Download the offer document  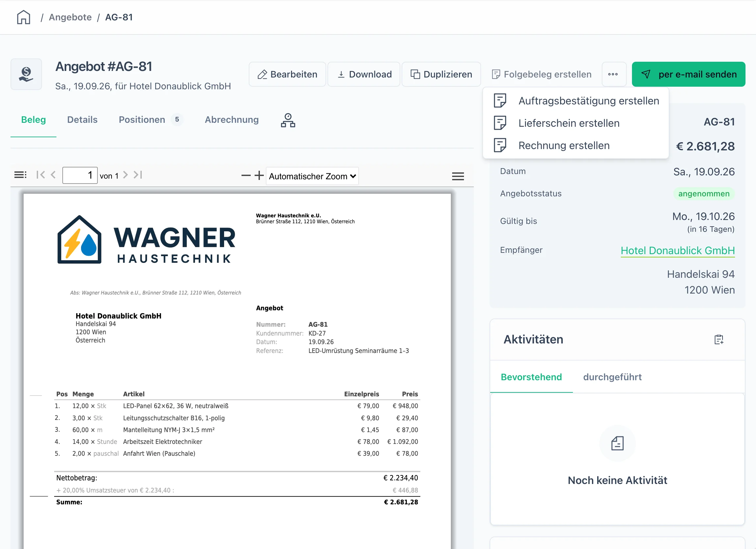click(364, 74)
